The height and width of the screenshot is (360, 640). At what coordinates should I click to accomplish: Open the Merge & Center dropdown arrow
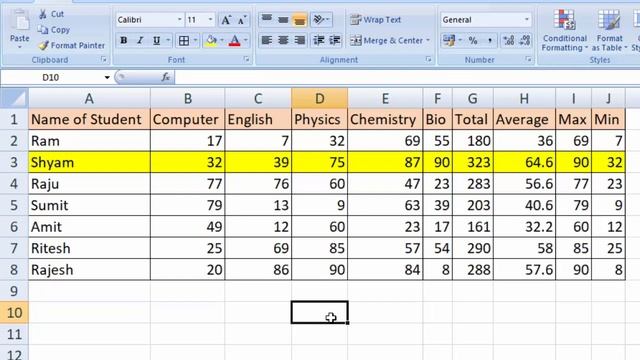pyautogui.click(x=428, y=40)
